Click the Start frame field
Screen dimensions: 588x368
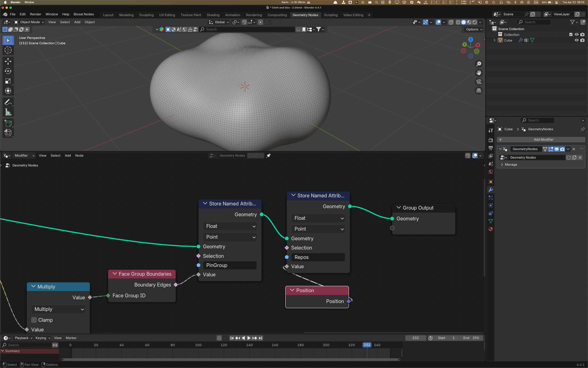point(446,338)
